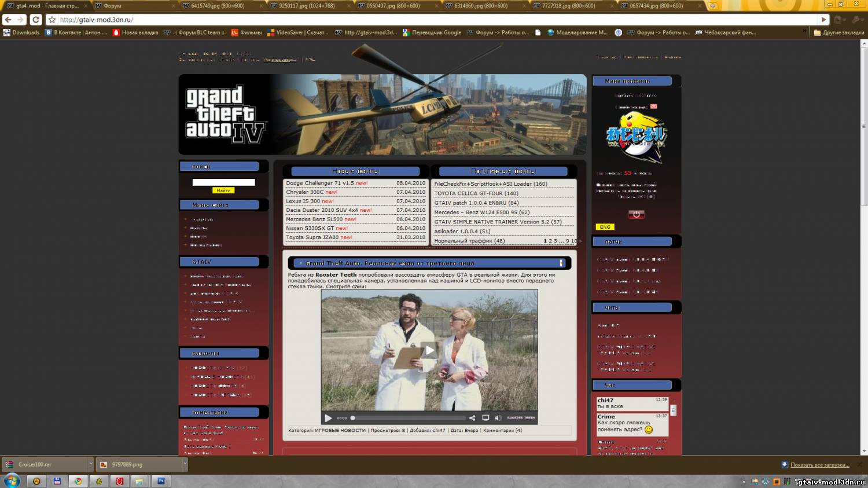This screenshot has height=488, width=868.
Task: Open GTAIV SIMPLE NATIVE TRAINER Version 5.2 link
Action: point(492,222)
